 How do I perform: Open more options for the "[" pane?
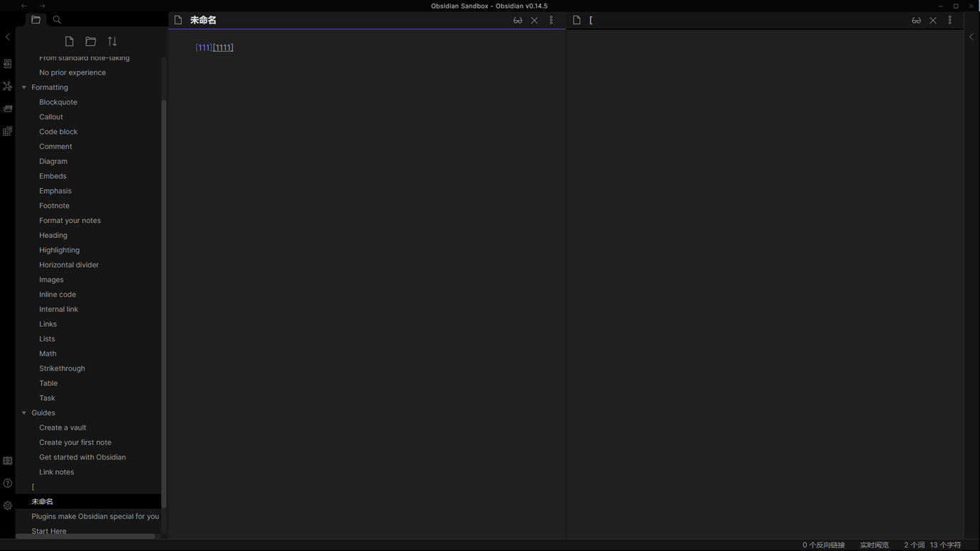pos(950,21)
